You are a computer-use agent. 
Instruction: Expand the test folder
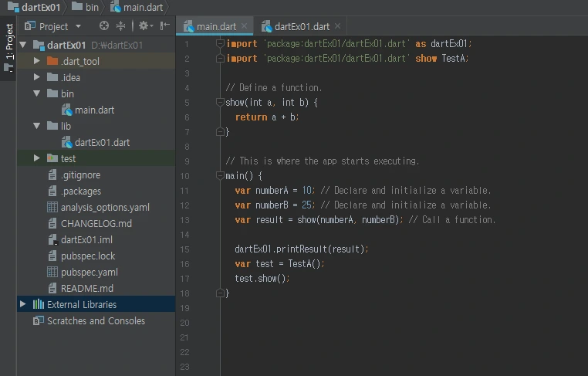37,158
